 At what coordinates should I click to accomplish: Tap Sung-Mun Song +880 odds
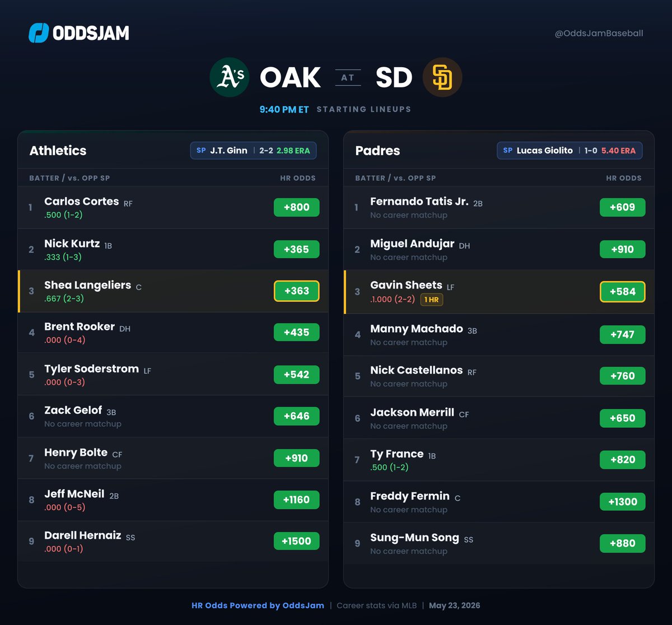[x=622, y=543]
